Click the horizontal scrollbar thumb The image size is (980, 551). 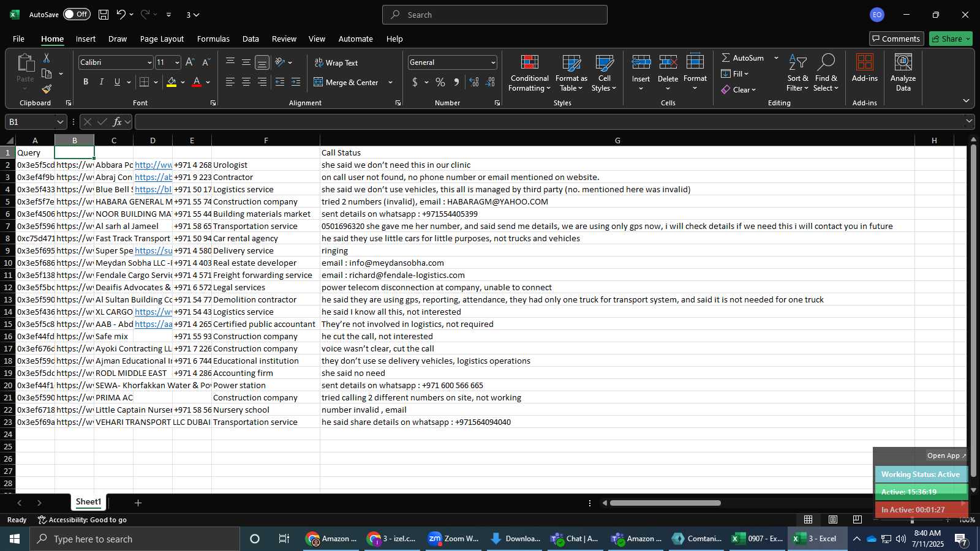point(665,503)
